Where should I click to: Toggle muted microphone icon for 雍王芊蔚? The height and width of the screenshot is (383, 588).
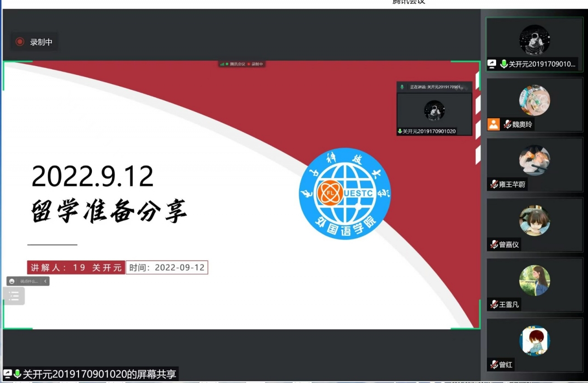coord(494,184)
